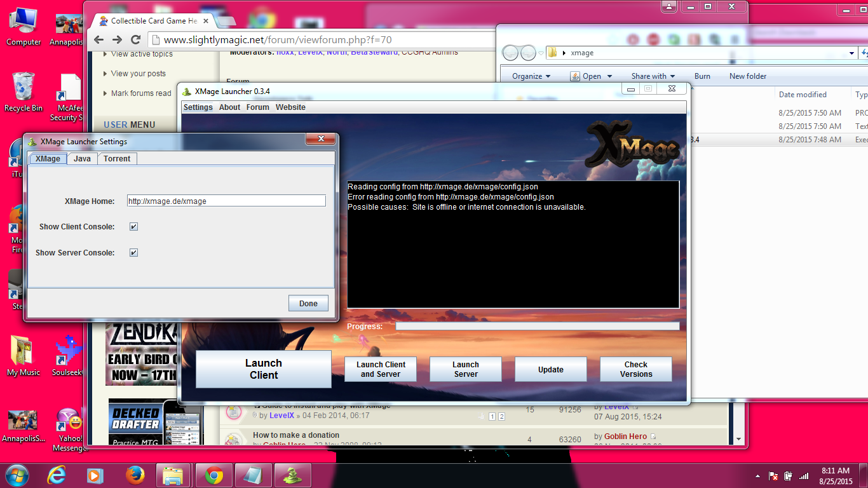The width and height of the screenshot is (868, 488).
Task: Click the forum page scroll-down arrow
Action: (x=738, y=439)
